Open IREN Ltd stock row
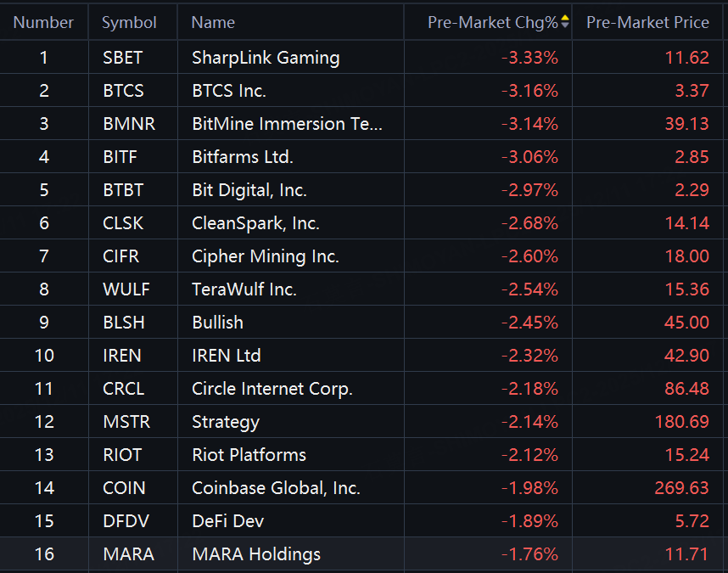This screenshot has width=728, height=573. coord(226,356)
